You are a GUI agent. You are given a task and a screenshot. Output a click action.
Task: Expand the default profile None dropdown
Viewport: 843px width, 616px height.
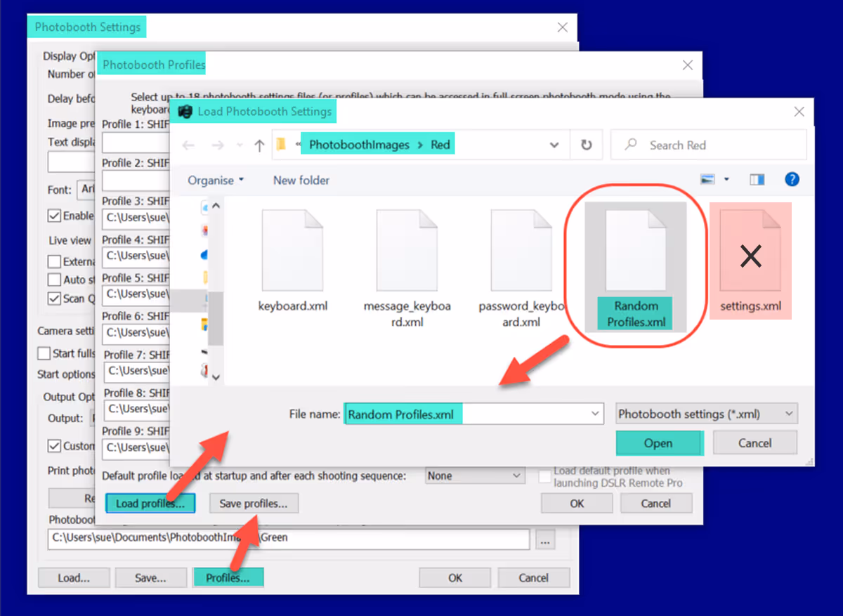[x=476, y=476]
